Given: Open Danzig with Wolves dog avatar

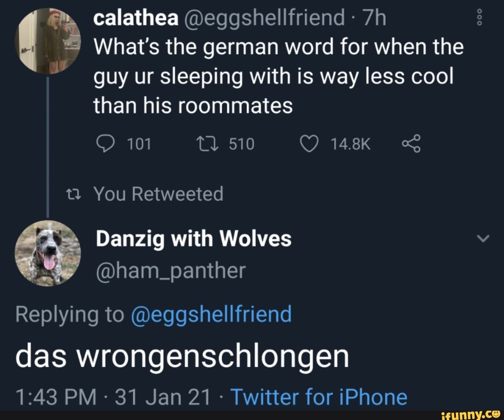Looking at the screenshot, I should [x=48, y=253].
